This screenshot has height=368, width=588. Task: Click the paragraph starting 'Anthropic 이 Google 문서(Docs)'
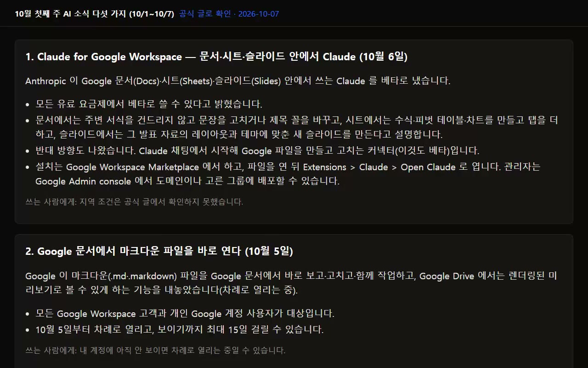click(238, 81)
